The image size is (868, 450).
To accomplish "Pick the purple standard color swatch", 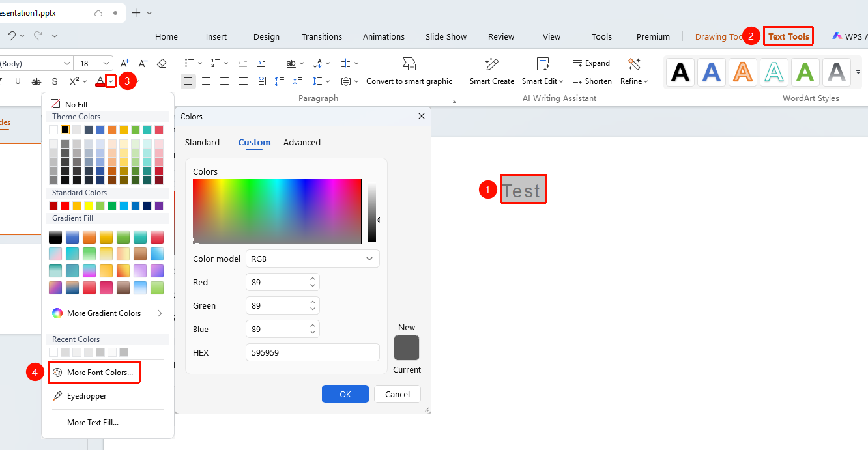I will [159, 206].
